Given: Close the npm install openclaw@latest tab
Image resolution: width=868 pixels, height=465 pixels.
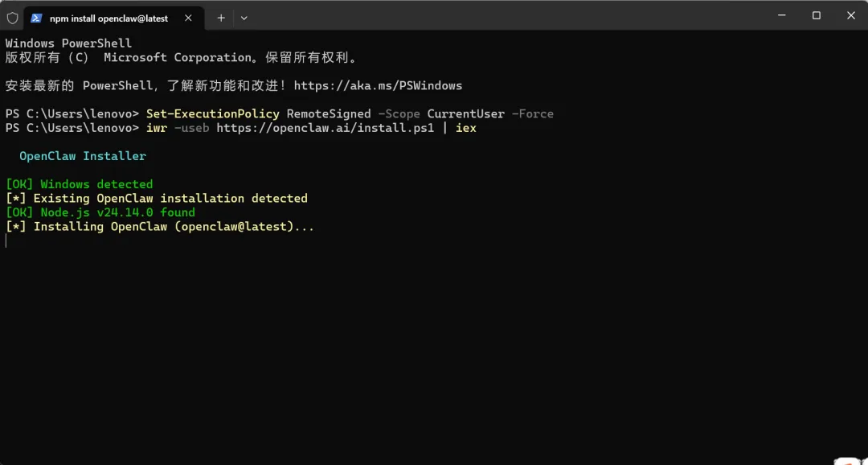Looking at the screenshot, I should [187, 18].
